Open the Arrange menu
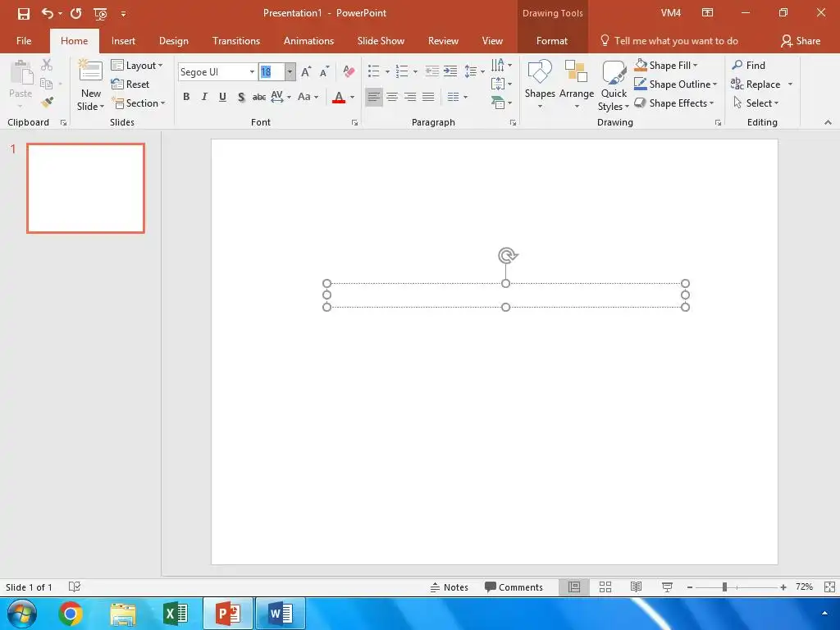 pyautogui.click(x=577, y=84)
